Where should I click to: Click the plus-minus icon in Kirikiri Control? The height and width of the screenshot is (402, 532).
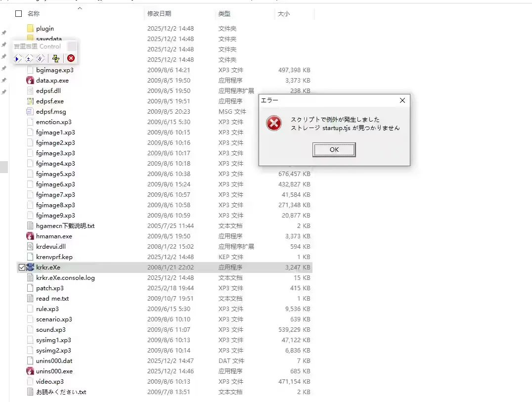[29, 59]
